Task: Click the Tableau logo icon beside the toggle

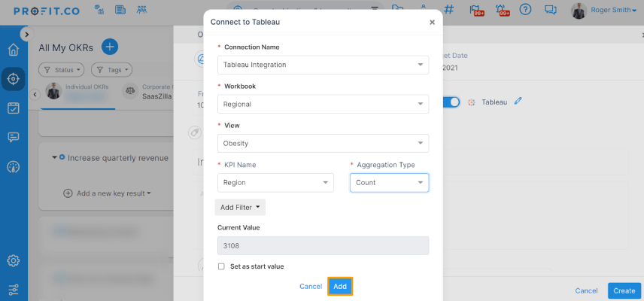Action: pos(472,102)
